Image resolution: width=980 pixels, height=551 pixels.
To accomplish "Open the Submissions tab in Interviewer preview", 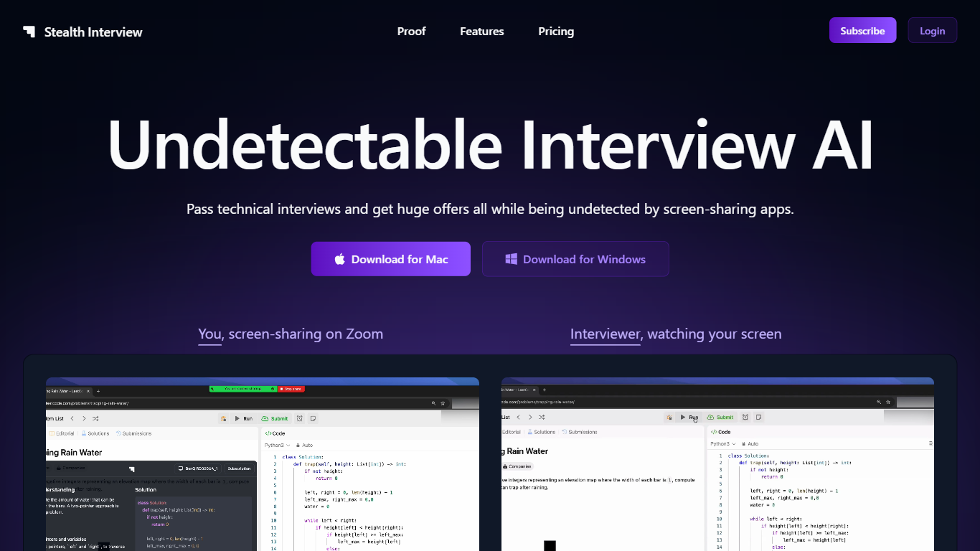I will coord(579,432).
